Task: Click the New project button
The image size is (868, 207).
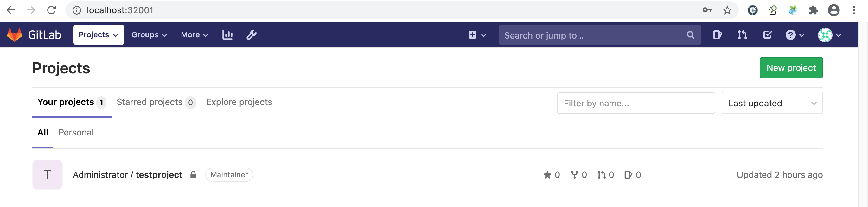Action: 791,68
